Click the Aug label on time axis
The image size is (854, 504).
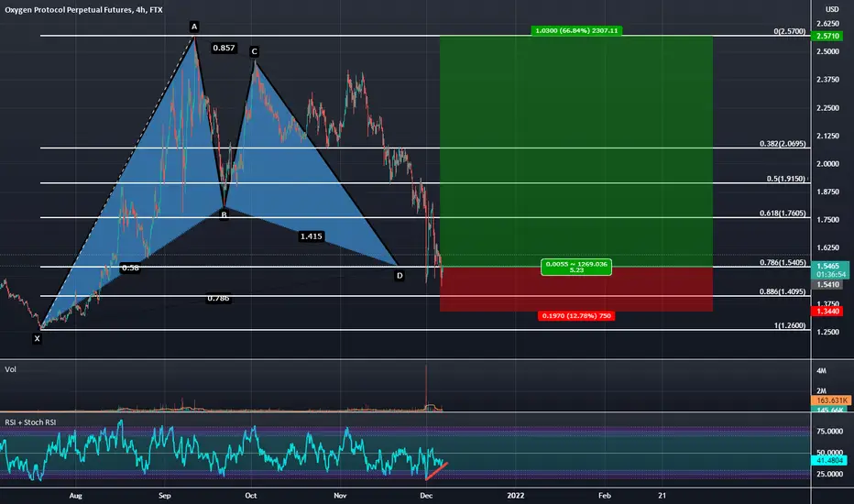pos(76,495)
